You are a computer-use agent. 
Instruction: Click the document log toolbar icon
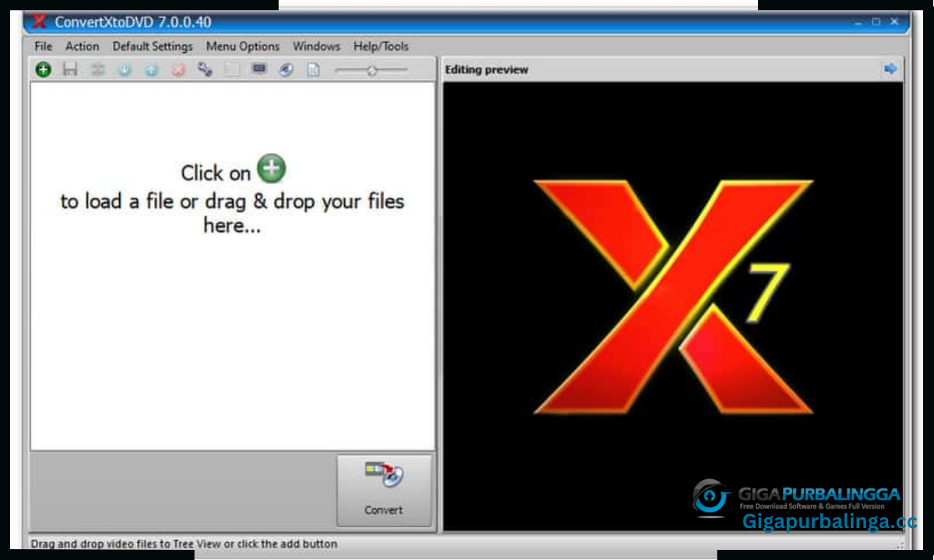313,69
